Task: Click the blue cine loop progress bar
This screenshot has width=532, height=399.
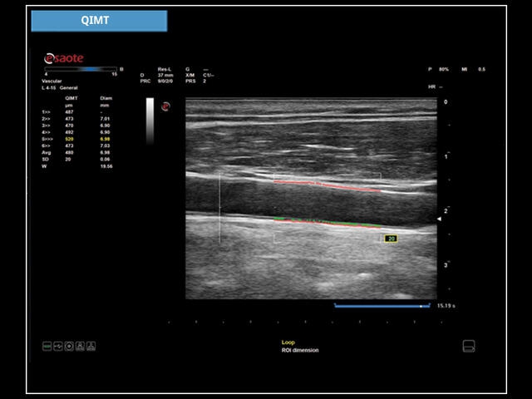Action: (x=382, y=305)
